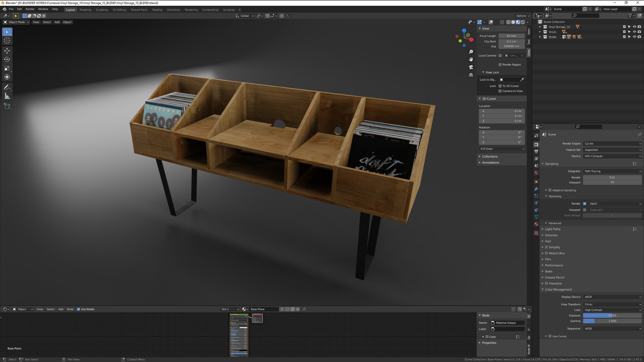Open the Modifier Properties wrench tab
This screenshot has width=644, height=362.
point(536,189)
